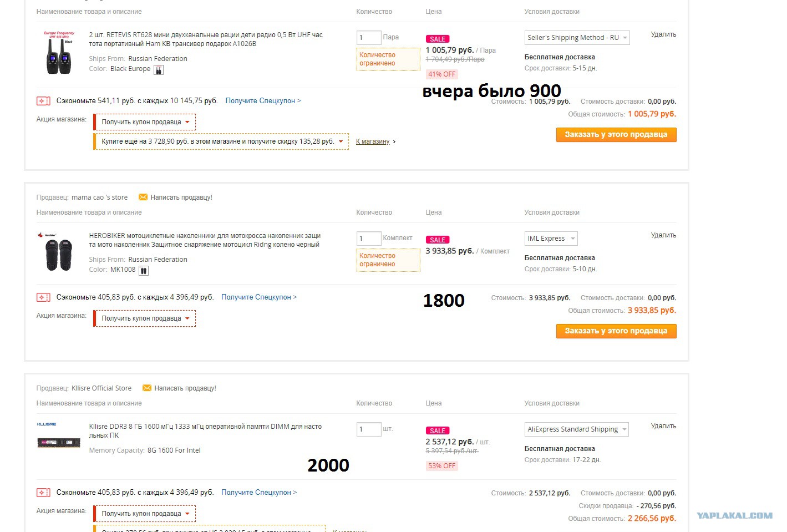This screenshot has width=787, height=532.
Task: Open HEROBIKER knee pads product thumbnail
Action: [59, 252]
